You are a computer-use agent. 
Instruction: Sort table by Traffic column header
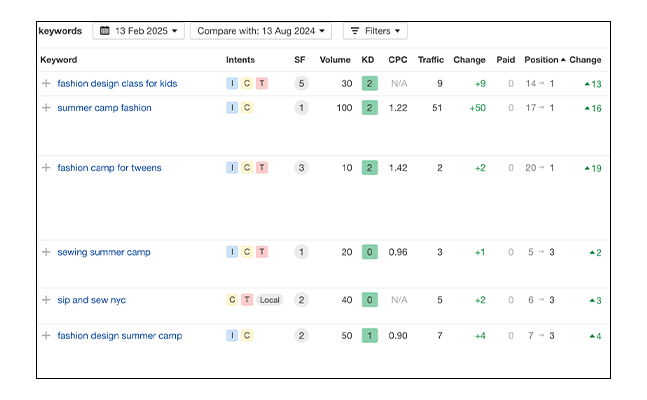430,60
